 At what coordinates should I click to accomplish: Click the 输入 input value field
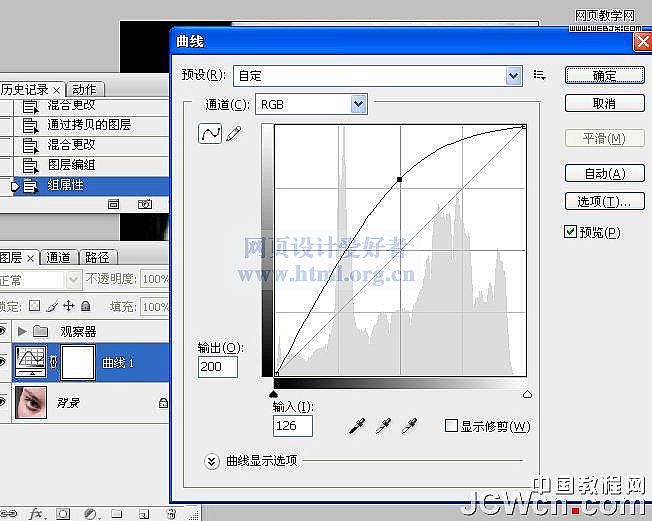[293, 426]
